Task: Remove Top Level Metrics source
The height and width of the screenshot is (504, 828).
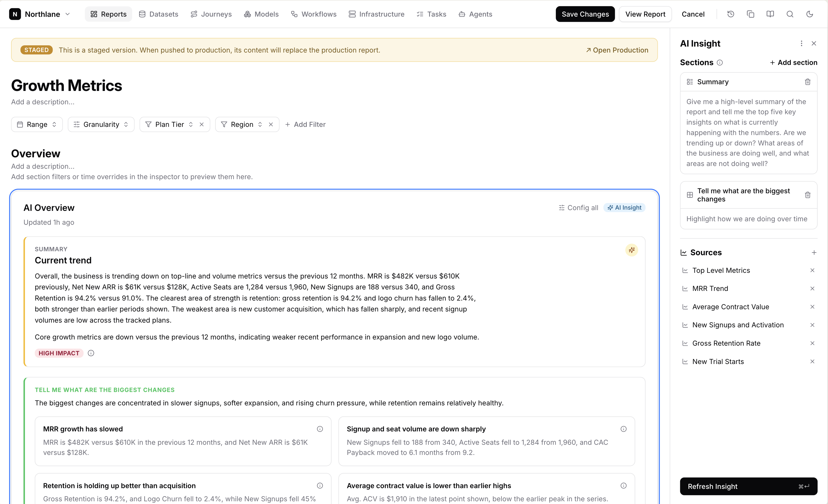Action: 812,270
